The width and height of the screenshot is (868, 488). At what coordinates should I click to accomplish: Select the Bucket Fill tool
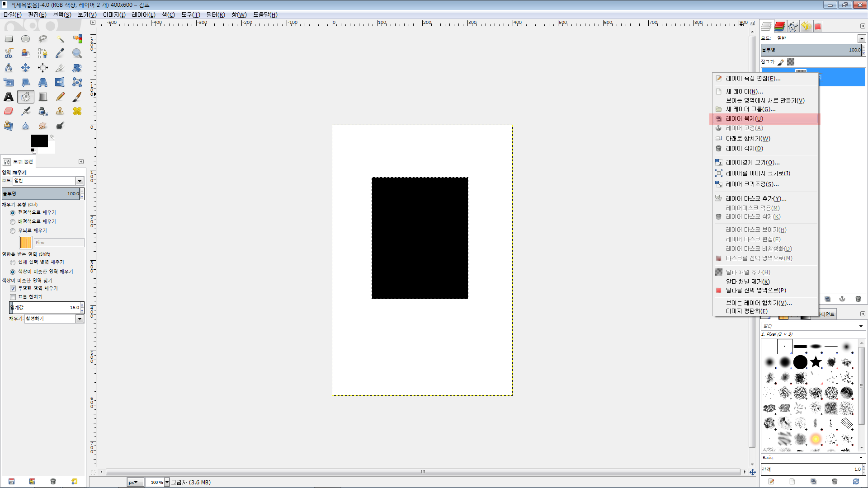click(x=26, y=97)
